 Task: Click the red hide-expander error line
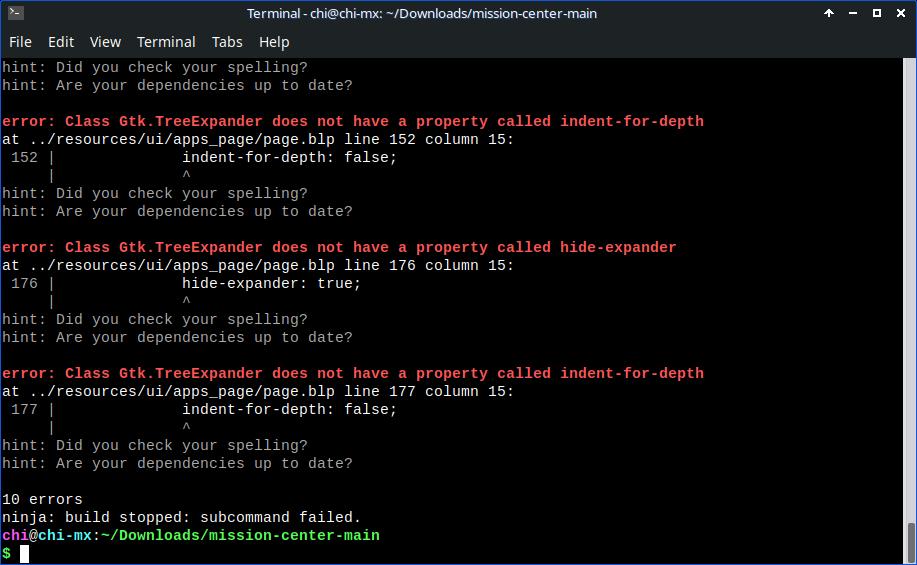click(339, 248)
